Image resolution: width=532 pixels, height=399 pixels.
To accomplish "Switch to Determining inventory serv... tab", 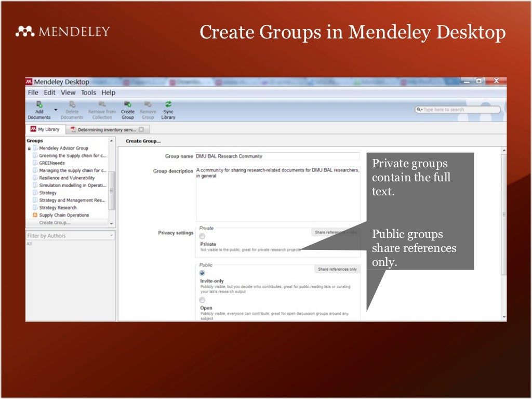I will 107,129.
